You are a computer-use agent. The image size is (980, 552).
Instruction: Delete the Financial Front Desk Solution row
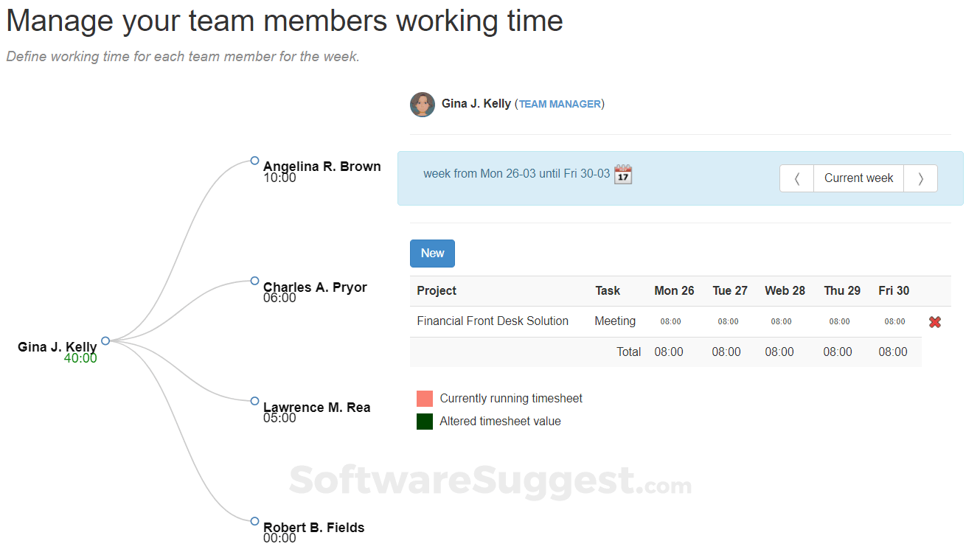pyautogui.click(x=935, y=322)
